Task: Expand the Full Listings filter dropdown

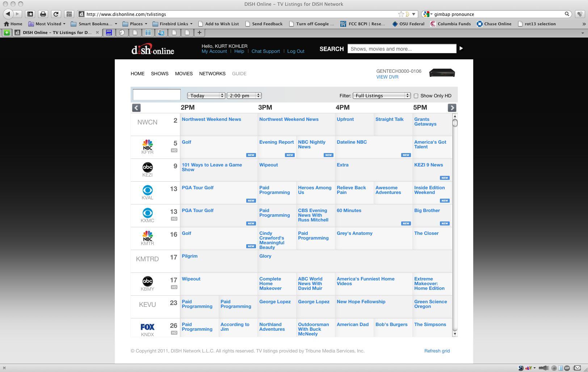Action: 382,96
